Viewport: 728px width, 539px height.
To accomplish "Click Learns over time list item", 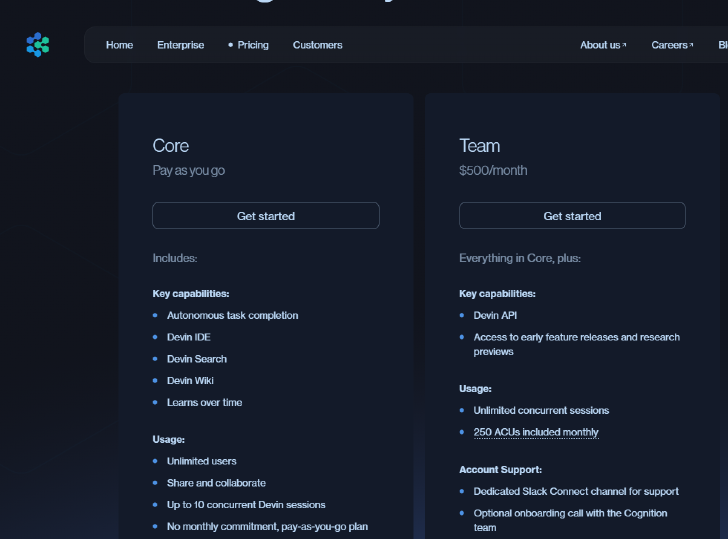I will click(x=204, y=403).
